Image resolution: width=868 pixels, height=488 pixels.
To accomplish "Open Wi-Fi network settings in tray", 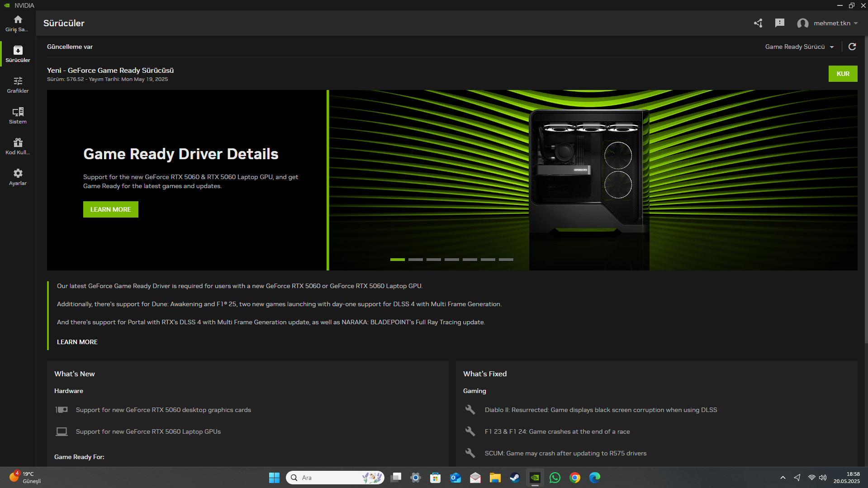I will coord(812,478).
